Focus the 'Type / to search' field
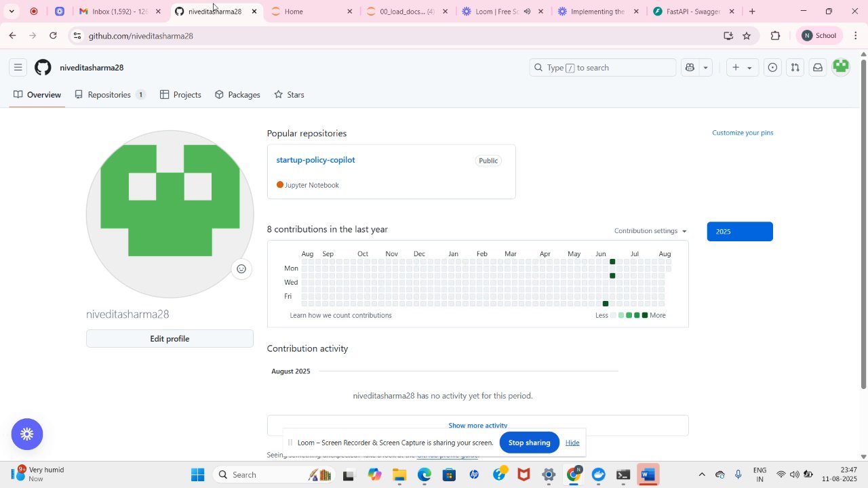The image size is (868, 488). point(603,68)
